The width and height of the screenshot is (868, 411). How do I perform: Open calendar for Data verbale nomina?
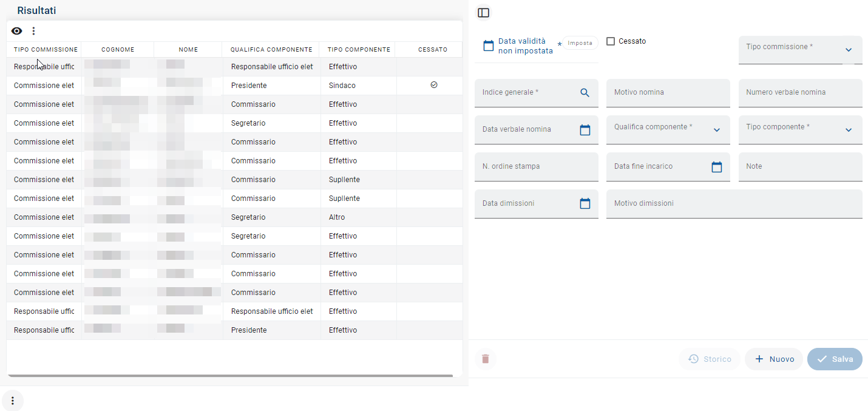pyautogui.click(x=585, y=130)
